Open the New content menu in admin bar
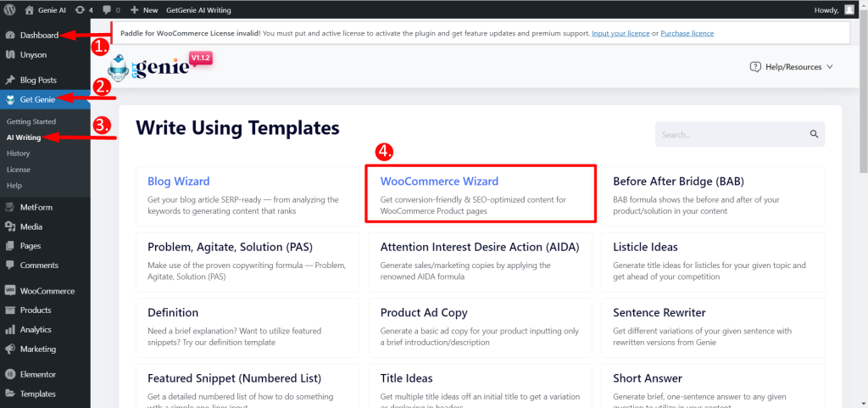Viewport: 868px width, 408px height. coord(144,10)
